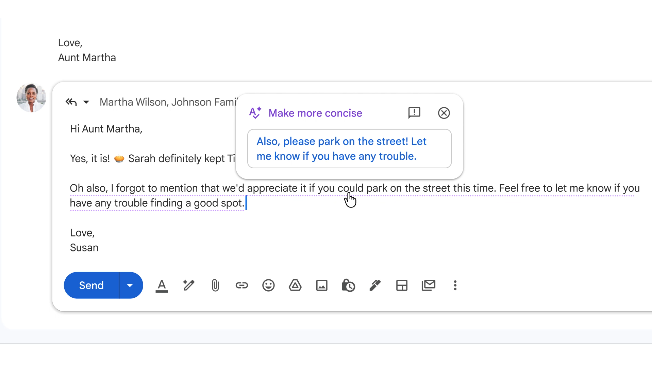Viewport: 658px width, 374px height.
Task: Insert files using Google Drive icon
Action: tap(295, 285)
